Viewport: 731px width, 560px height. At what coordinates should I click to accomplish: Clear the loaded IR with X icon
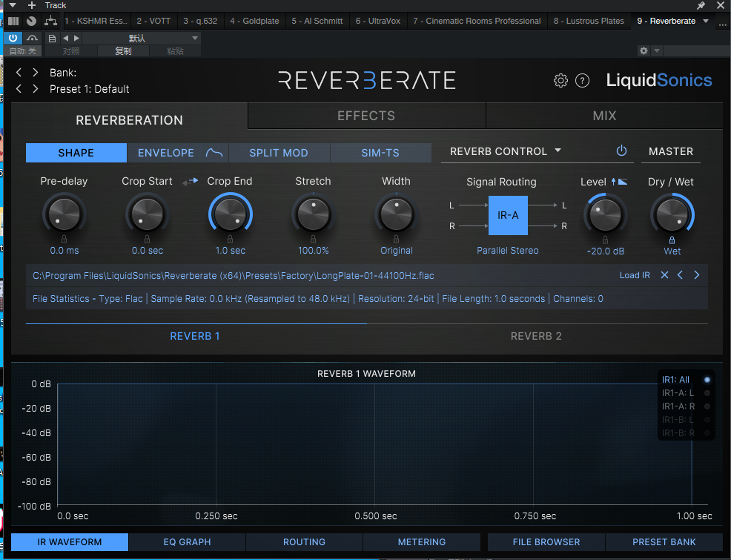pos(664,275)
